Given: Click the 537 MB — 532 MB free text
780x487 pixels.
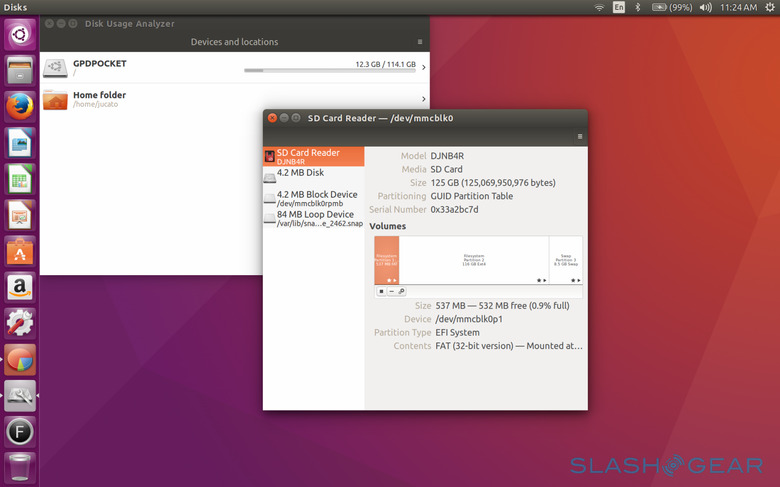Looking at the screenshot, I should (x=502, y=305).
